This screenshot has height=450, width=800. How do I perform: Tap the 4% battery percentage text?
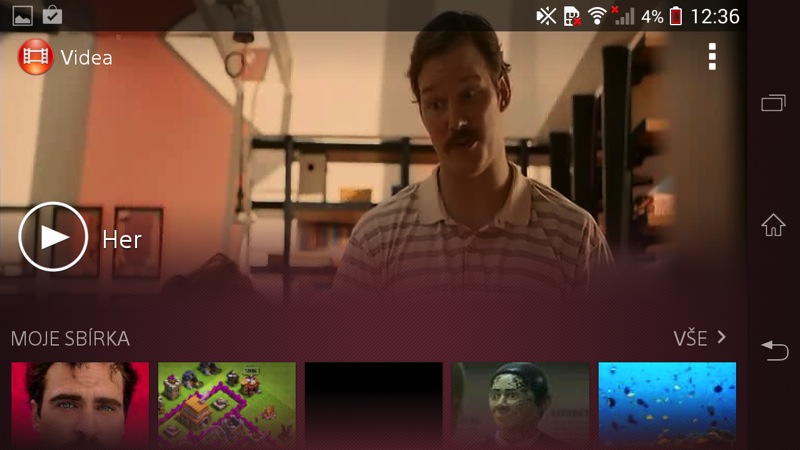(x=652, y=17)
